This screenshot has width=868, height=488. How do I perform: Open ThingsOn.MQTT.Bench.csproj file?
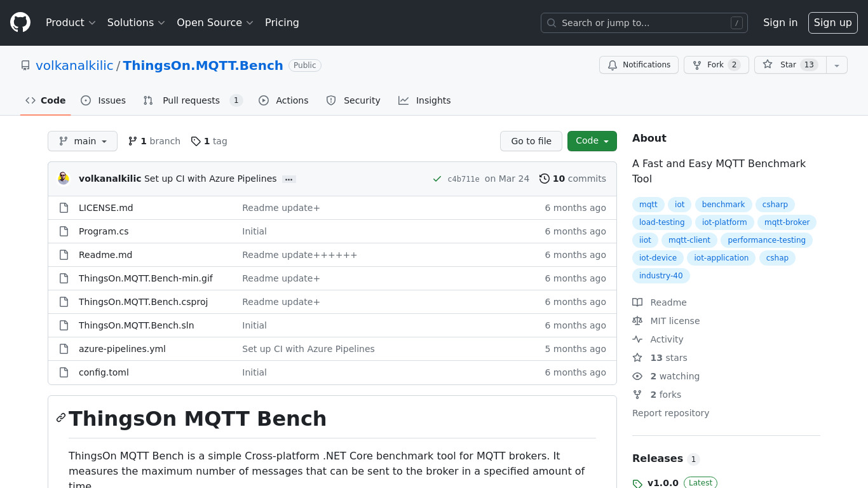(x=143, y=302)
